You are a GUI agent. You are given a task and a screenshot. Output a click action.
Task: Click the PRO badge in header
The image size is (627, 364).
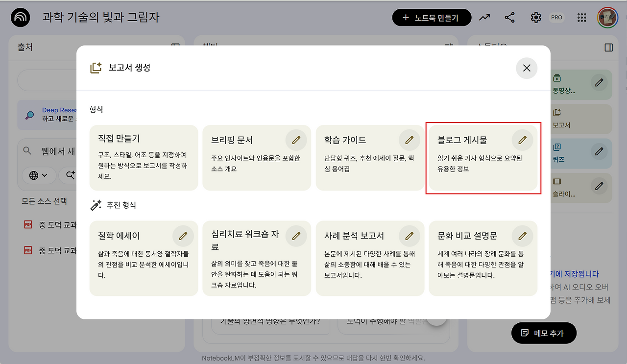tap(556, 18)
